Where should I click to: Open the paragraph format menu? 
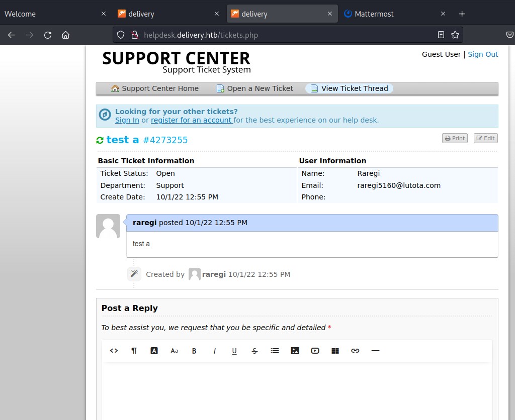point(134,351)
